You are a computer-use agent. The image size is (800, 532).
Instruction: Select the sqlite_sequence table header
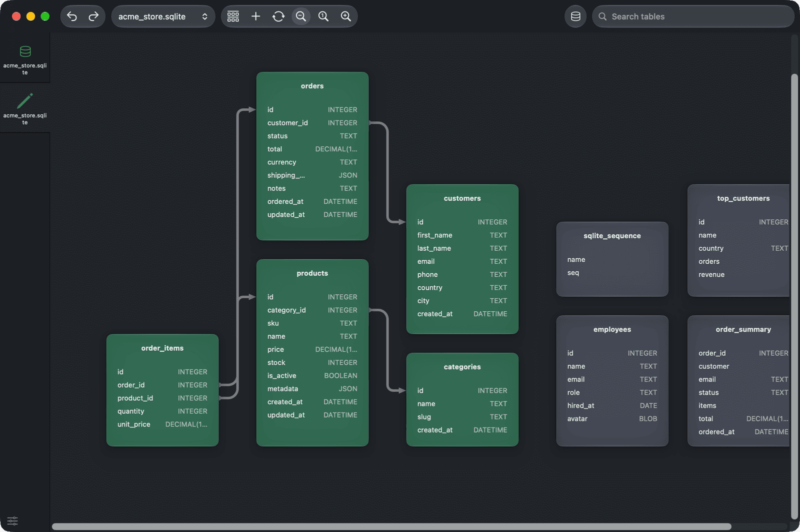click(x=612, y=236)
